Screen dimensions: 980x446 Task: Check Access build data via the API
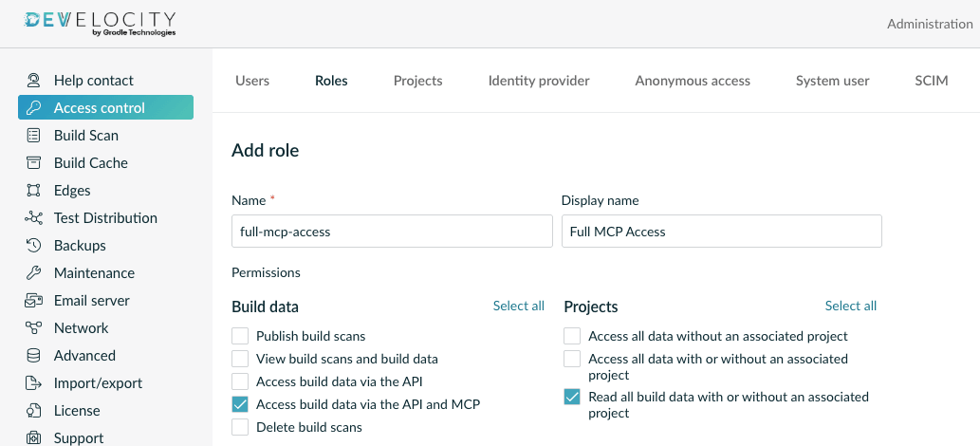tap(240, 381)
